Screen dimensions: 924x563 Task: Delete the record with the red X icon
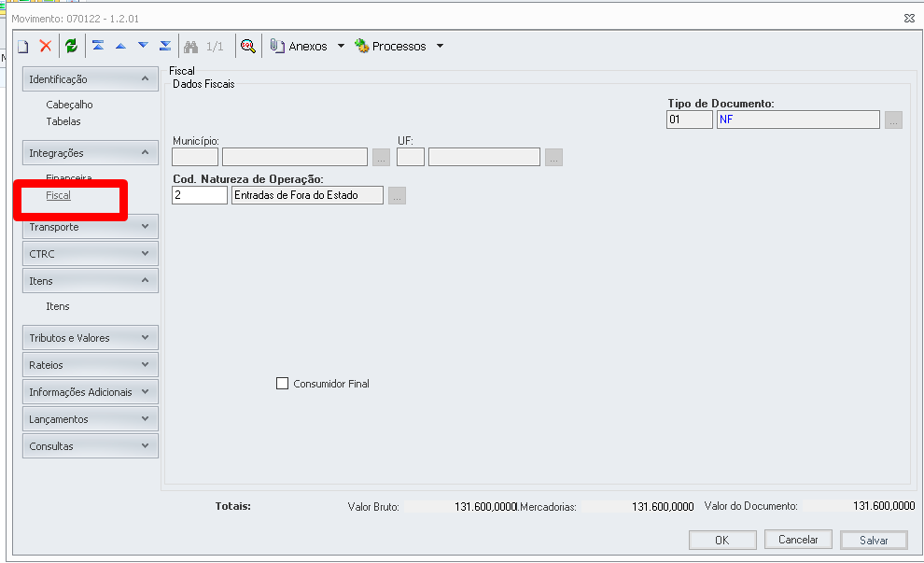46,46
